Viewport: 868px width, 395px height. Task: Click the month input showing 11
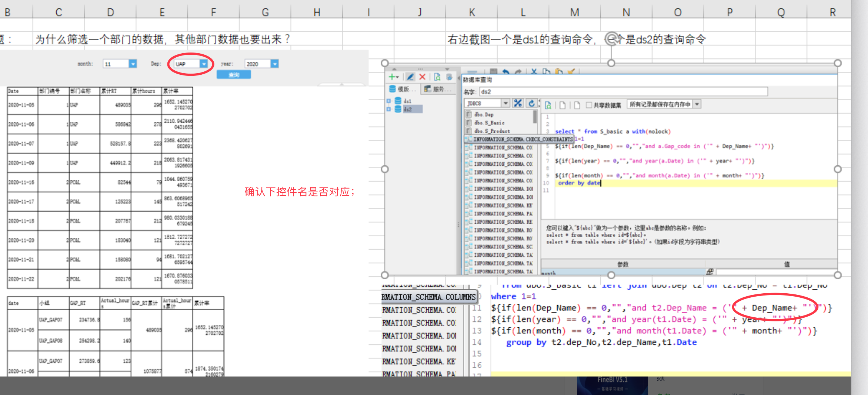tap(116, 64)
